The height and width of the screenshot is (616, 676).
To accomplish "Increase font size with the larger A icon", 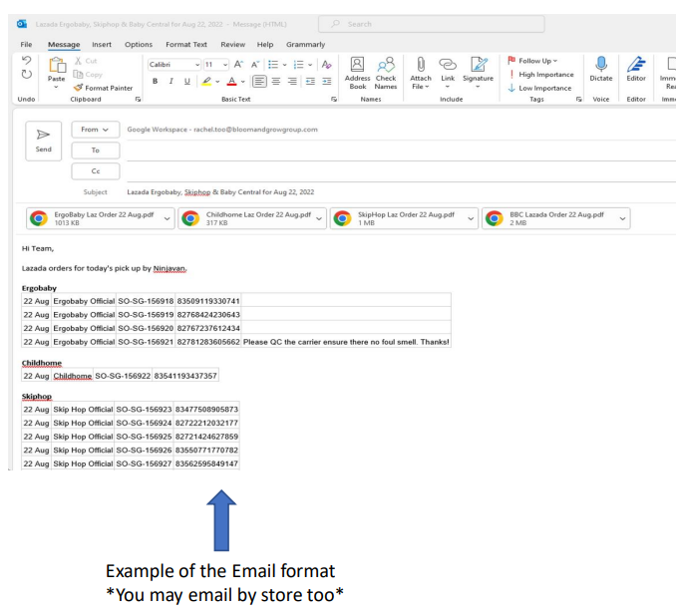I will click(238, 64).
